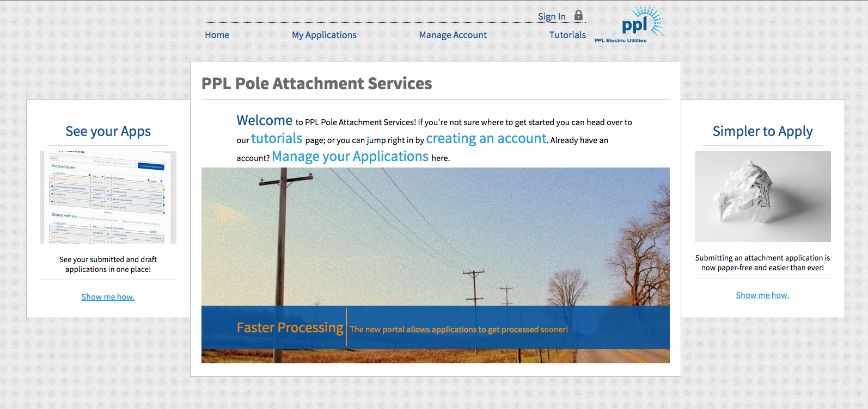The width and height of the screenshot is (868, 409).
Task: Open My Applications in the navigation
Action: coord(324,35)
